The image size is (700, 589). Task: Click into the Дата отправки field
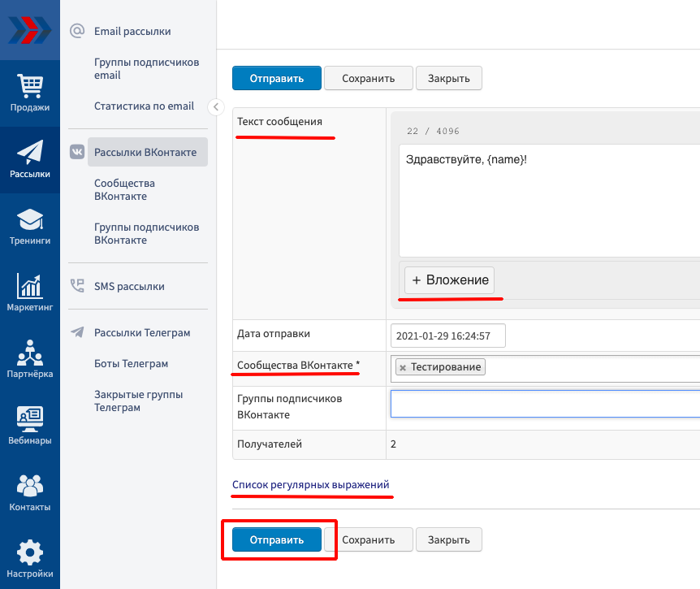coord(447,335)
